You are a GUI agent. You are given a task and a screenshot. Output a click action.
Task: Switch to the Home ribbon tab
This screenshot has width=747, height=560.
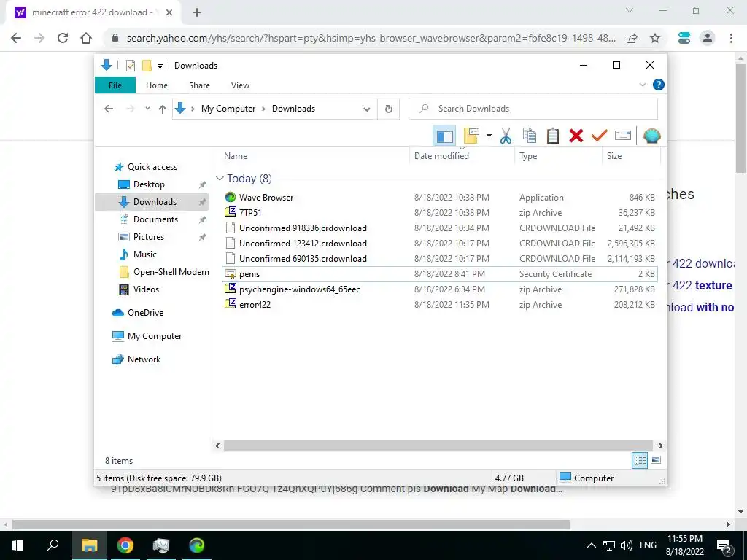point(157,85)
